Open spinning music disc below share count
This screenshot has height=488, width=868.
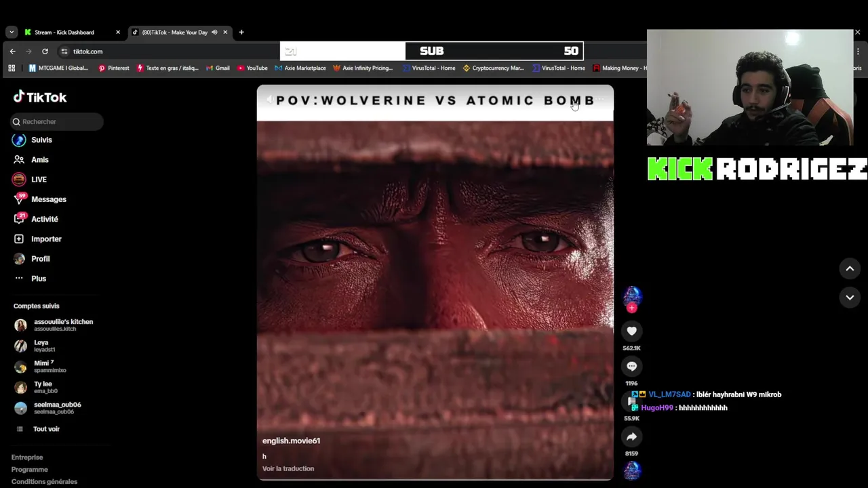[632, 470]
